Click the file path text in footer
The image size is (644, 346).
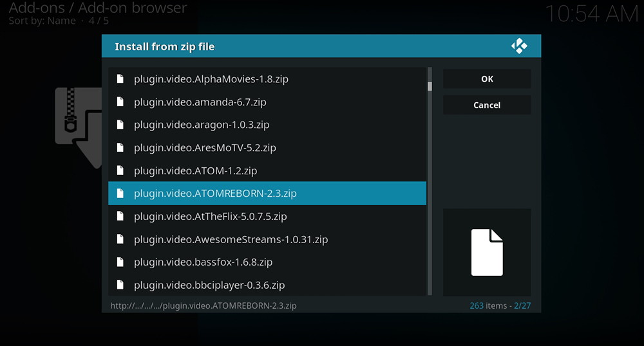204,305
